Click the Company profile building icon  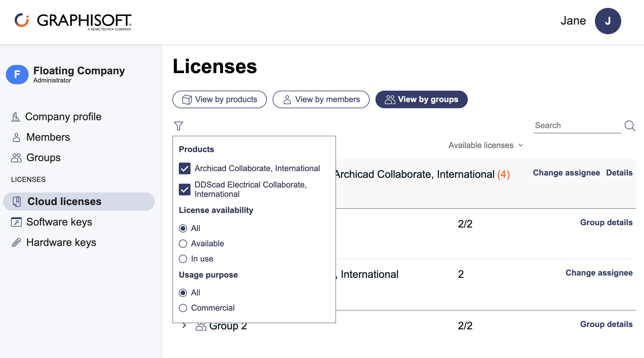16,117
